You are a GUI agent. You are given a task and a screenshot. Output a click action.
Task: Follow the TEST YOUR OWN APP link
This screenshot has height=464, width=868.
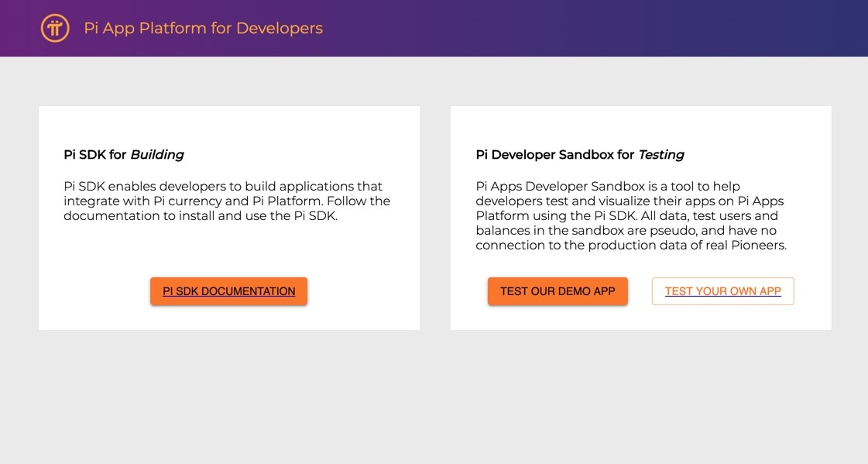click(723, 291)
